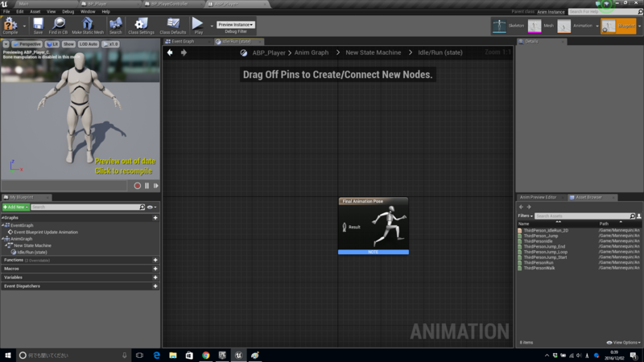Select ThirdPerson_IdleRun_2D asset
Viewport: 644px width, 362px height.
546,231
